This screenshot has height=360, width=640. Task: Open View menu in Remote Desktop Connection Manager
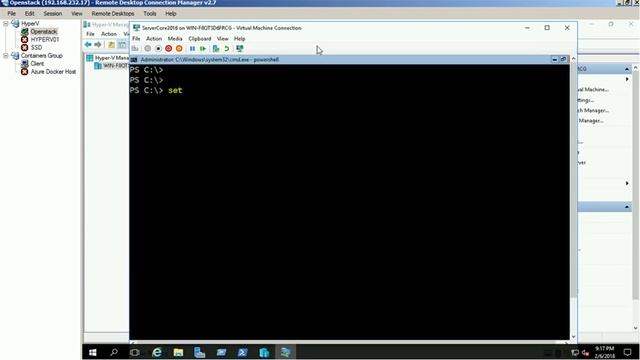(77, 13)
